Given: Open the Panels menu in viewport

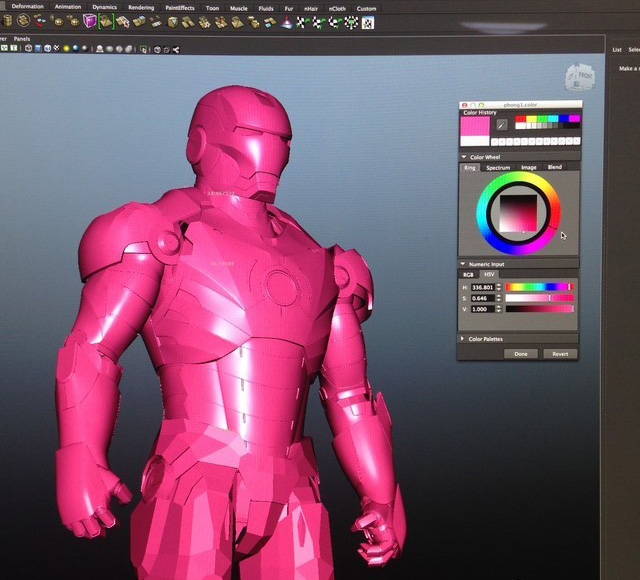Looking at the screenshot, I should click(x=22, y=38).
